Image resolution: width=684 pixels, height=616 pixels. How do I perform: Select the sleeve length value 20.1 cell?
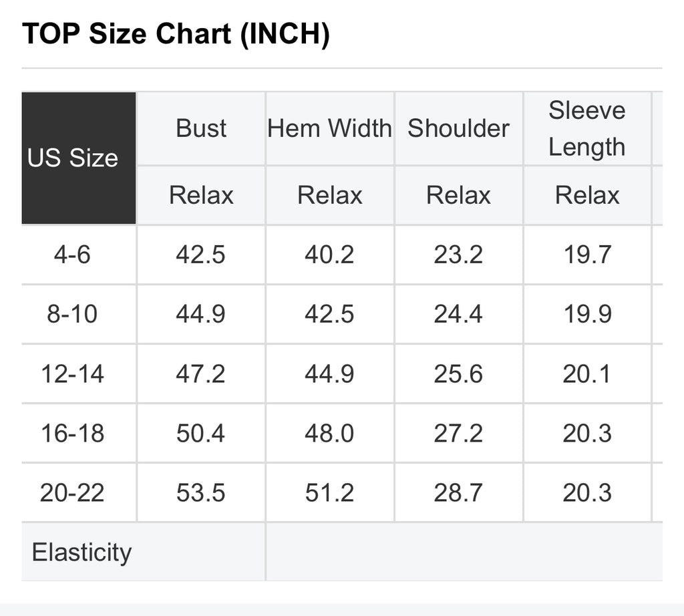point(587,374)
